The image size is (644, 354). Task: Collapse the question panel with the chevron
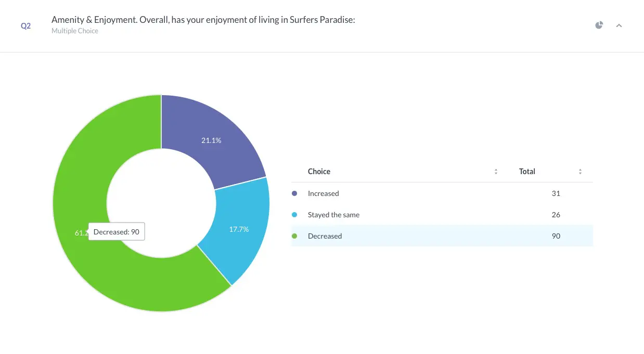coord(619,24)
